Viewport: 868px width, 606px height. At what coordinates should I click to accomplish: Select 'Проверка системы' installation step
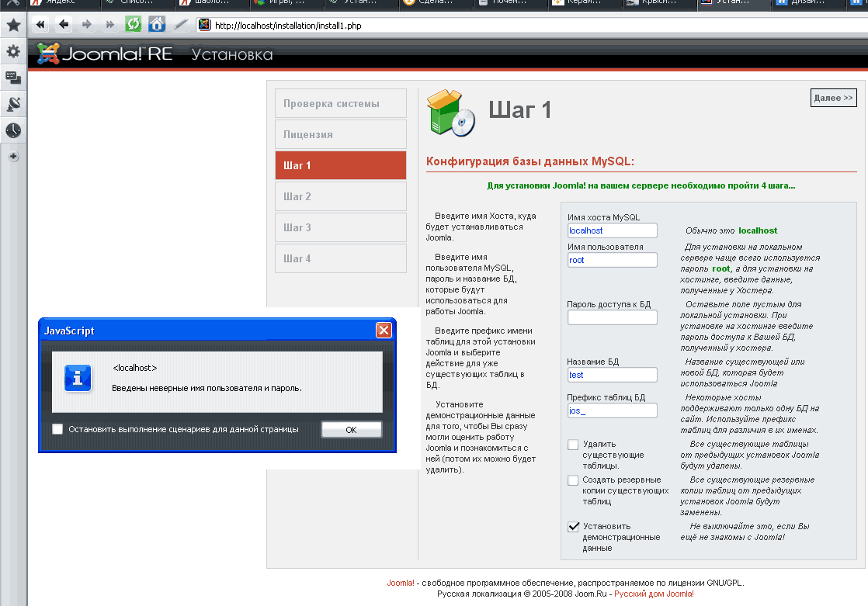tap(341, 103)
